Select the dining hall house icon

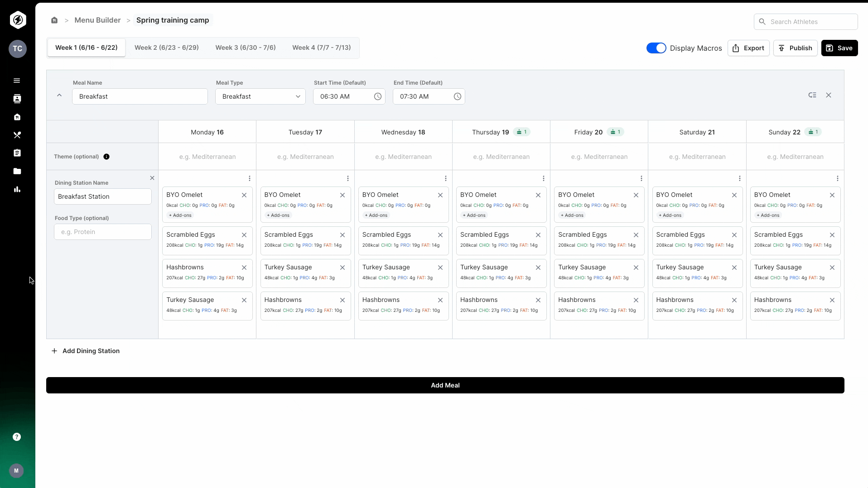(x=17, y=117)
